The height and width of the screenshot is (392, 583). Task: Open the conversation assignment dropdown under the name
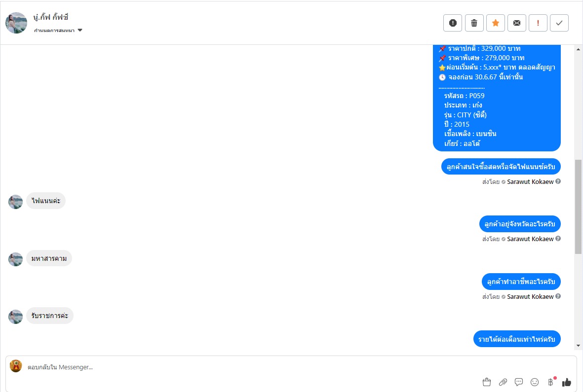click(58, 31)
